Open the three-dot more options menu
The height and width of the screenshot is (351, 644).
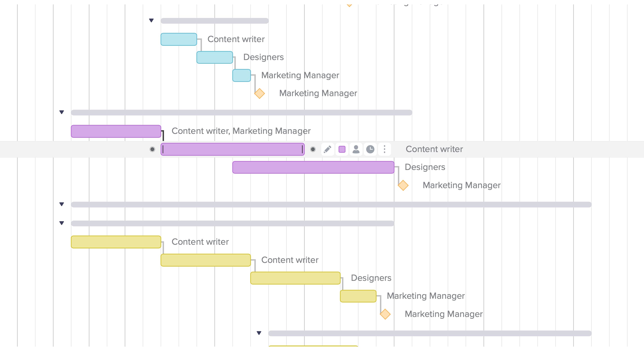click(x=384, y=149)
